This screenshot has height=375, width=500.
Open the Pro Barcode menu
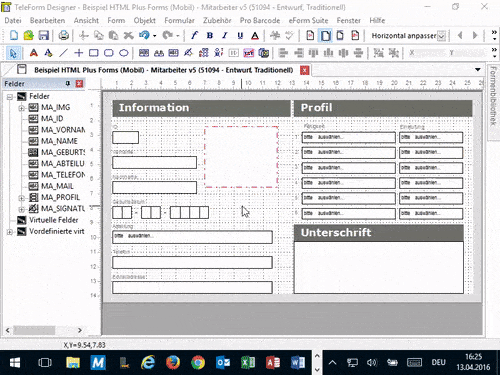point(260,21)
